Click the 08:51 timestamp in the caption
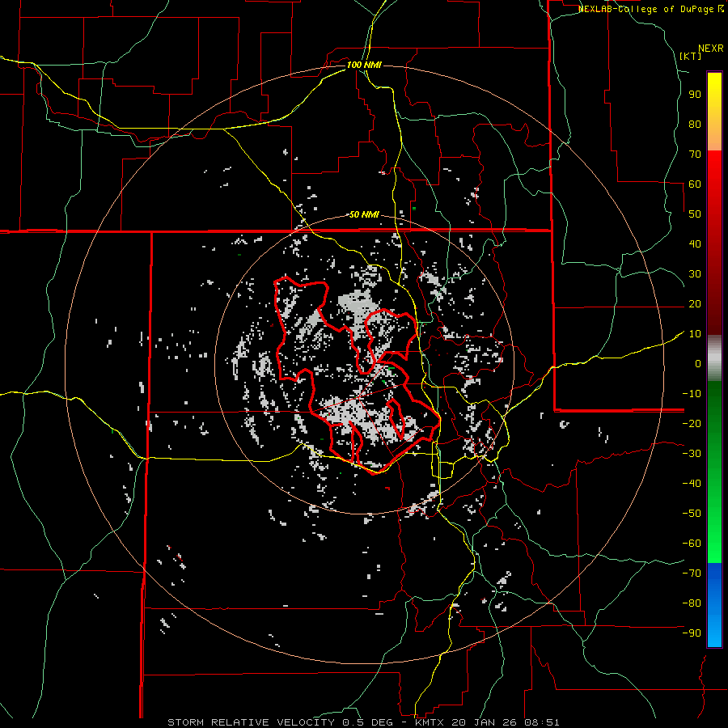The image size is (728, 728). tap(542, 722)
